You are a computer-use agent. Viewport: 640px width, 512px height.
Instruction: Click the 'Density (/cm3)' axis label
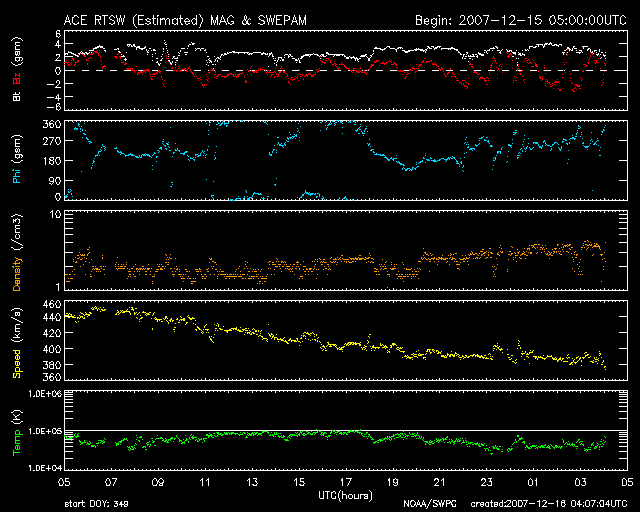point(17,252)
